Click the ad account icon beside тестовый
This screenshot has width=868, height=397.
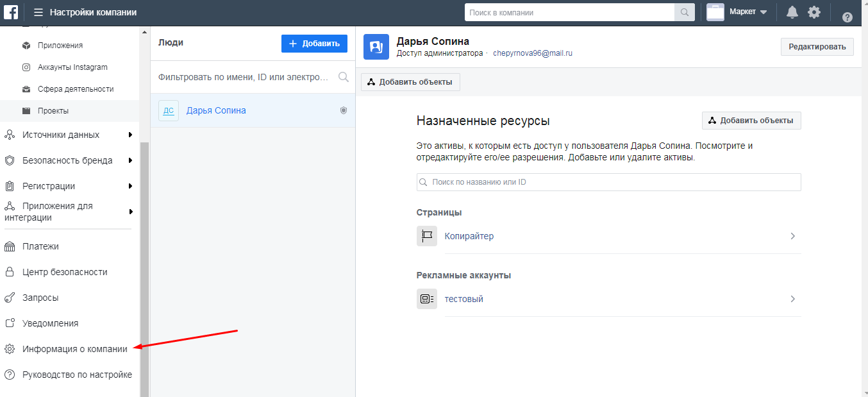coord(427,299)
